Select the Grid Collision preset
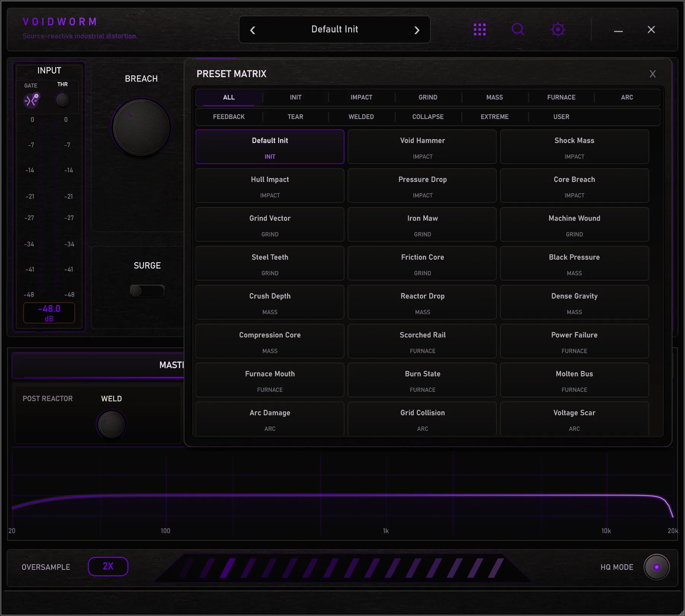 click(422, 419)
